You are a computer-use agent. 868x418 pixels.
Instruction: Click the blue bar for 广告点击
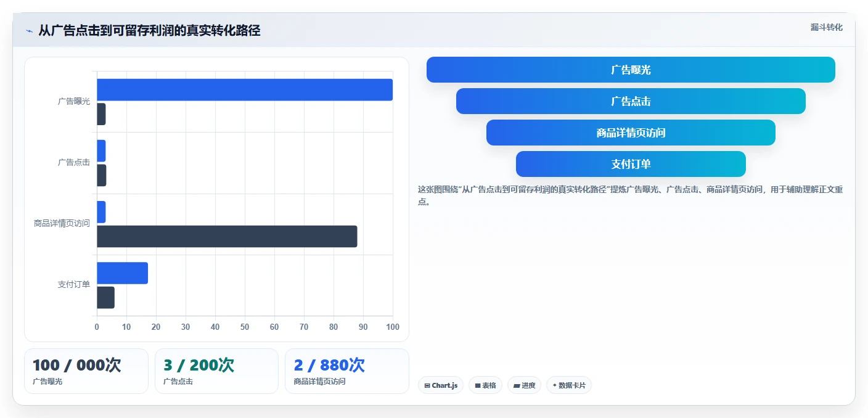pyautogui.click(x=101, y=150)
